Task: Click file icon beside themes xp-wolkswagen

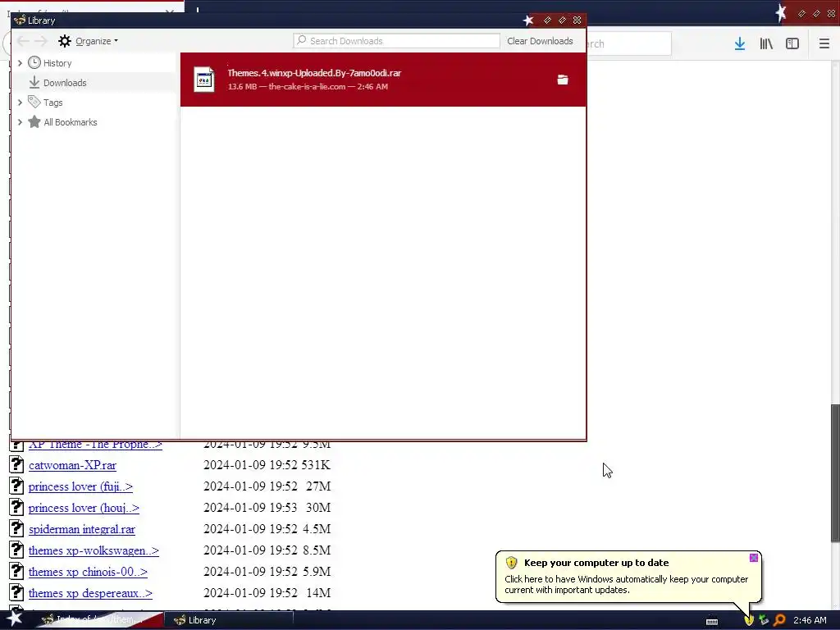Action: point(16,550)
